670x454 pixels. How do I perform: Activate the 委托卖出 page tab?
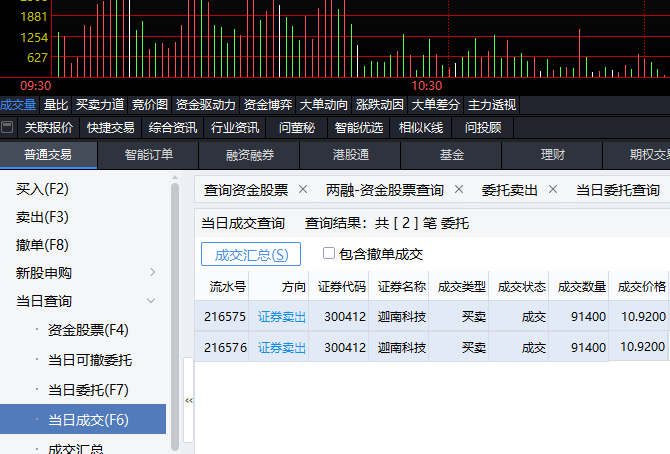pos(509,190)
